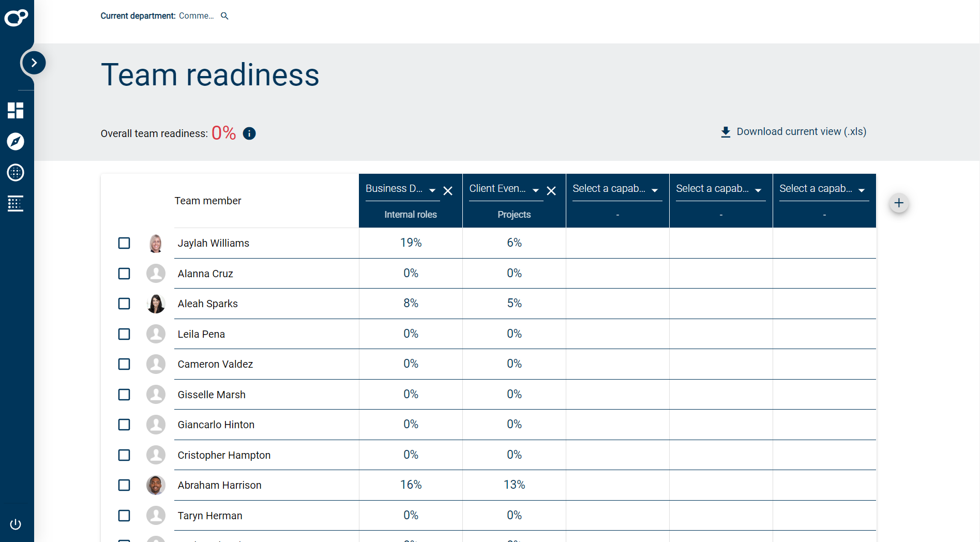980x542 pixels.
Task: Open department search with magnifier icon
Action: click(224, 16)
